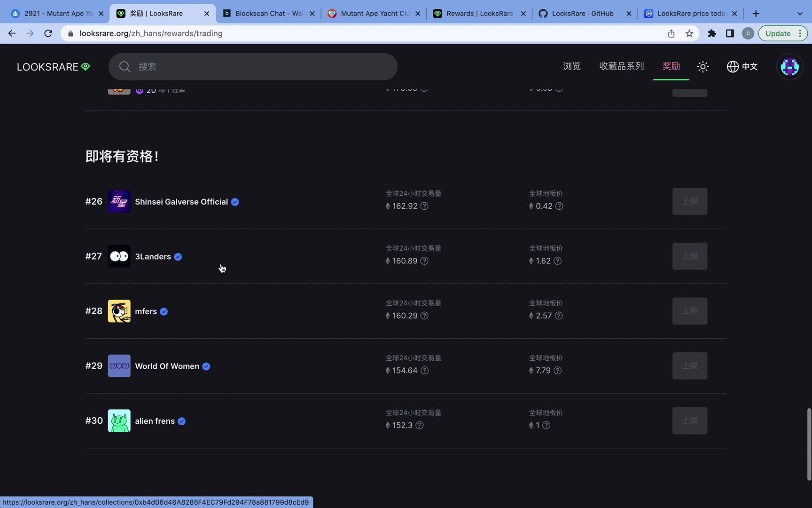This screenshot has height=508, width=812.
Task: Switch to Rewards | LooksRare tab
Action: (x=479, y=14)
